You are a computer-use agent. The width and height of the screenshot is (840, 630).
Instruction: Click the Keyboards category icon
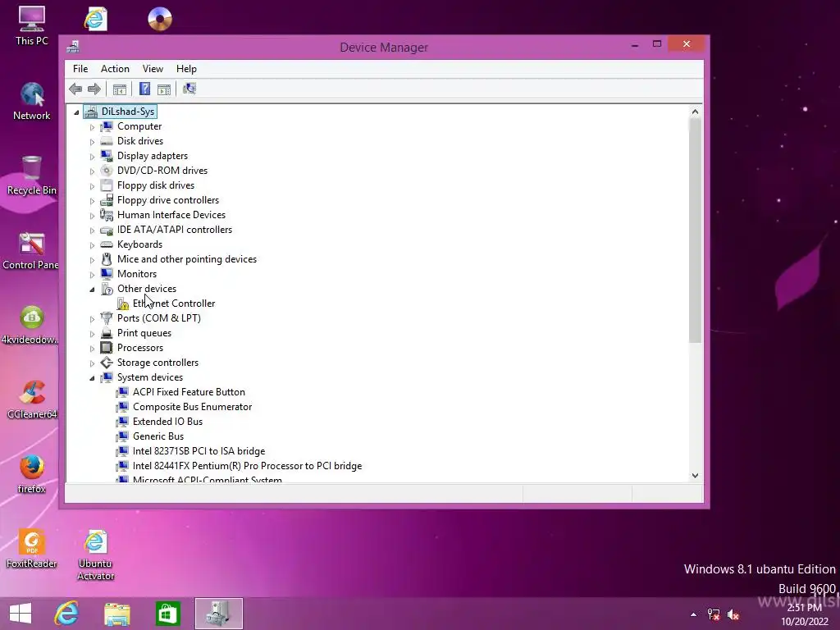tap(107, 244)
